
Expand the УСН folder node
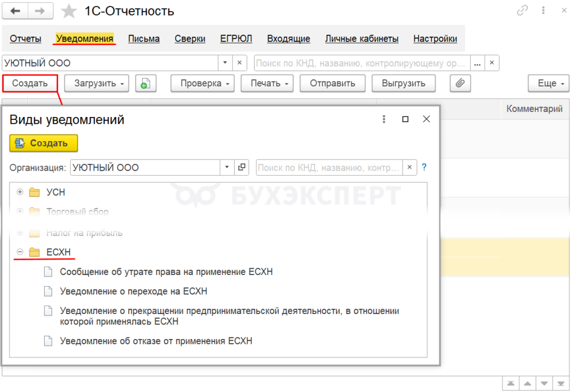(x=20, y=192)
